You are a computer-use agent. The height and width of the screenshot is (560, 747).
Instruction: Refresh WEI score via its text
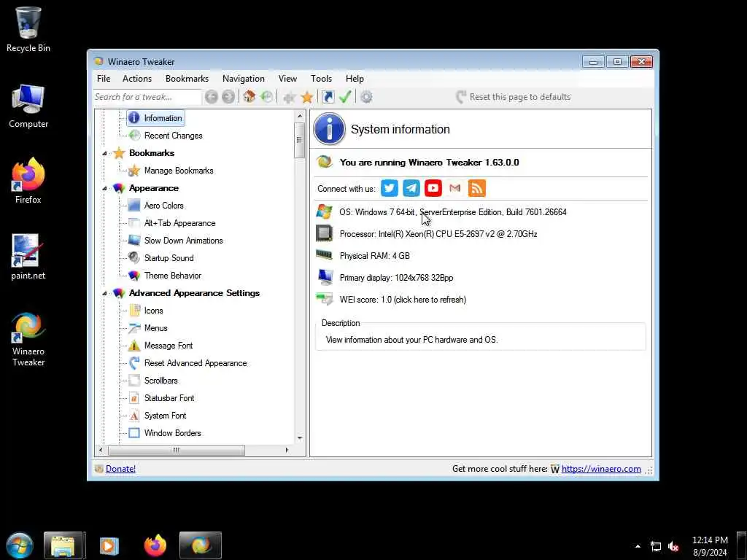click(403, 300)
